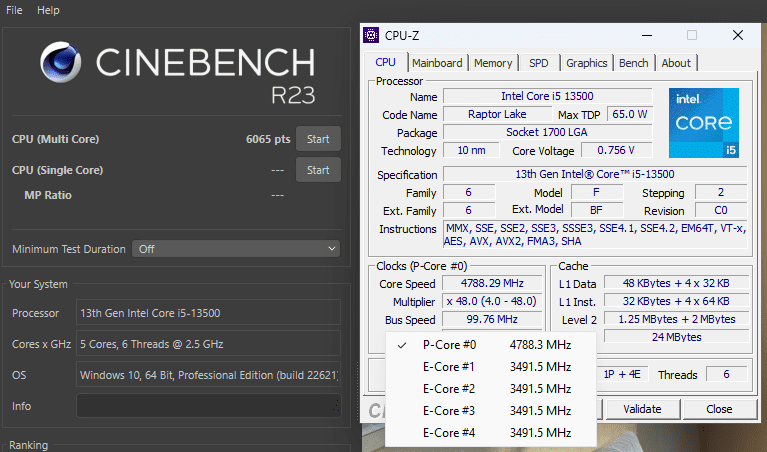Click the L1 Data cache value
Viewport: 767px width, 452px height.
coord(677,283)
